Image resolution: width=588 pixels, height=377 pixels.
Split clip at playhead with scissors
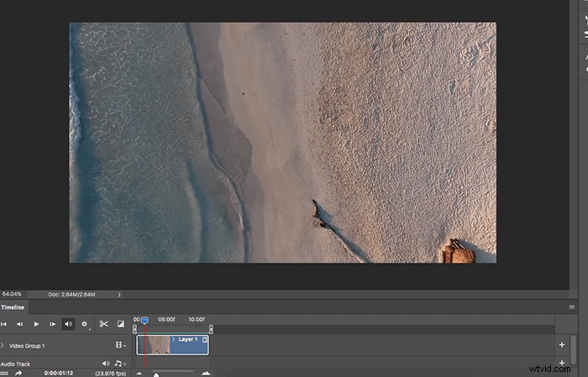pyautogui.click(x=104, y=324)
